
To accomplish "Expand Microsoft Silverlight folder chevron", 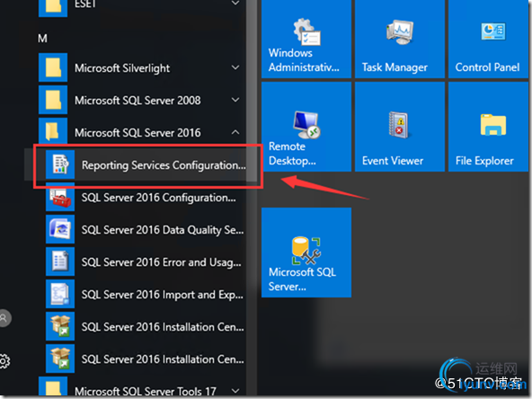I will pyautogui.click(x=235, y=67).
